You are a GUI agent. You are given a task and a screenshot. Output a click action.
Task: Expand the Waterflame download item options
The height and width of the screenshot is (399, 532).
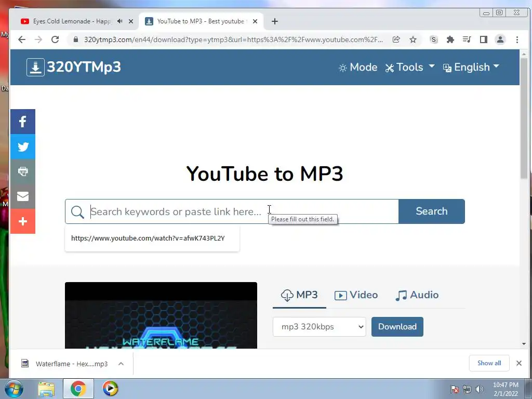121,364
